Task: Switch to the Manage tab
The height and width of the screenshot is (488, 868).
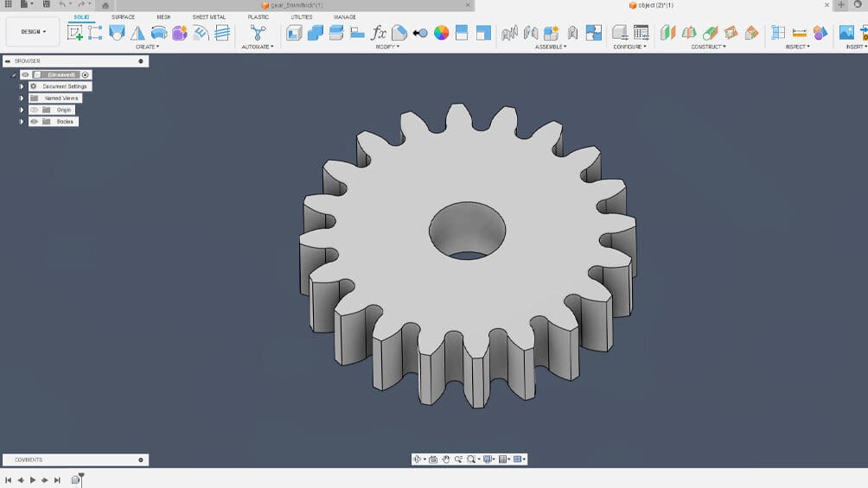Action: click(344, 17)
